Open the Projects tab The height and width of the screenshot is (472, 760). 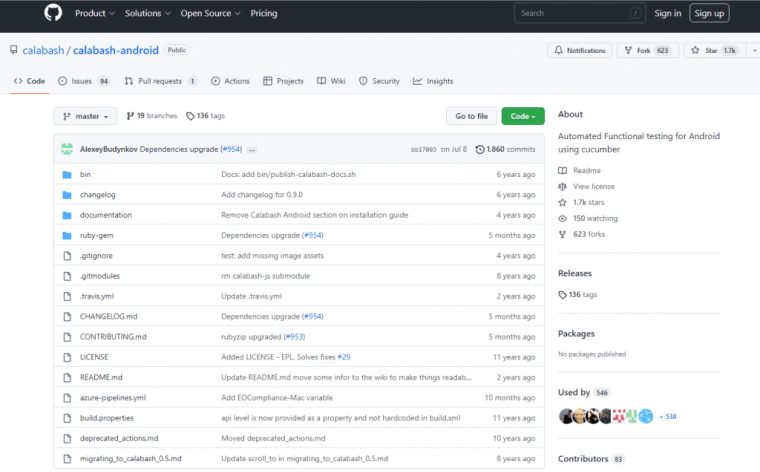283,81
